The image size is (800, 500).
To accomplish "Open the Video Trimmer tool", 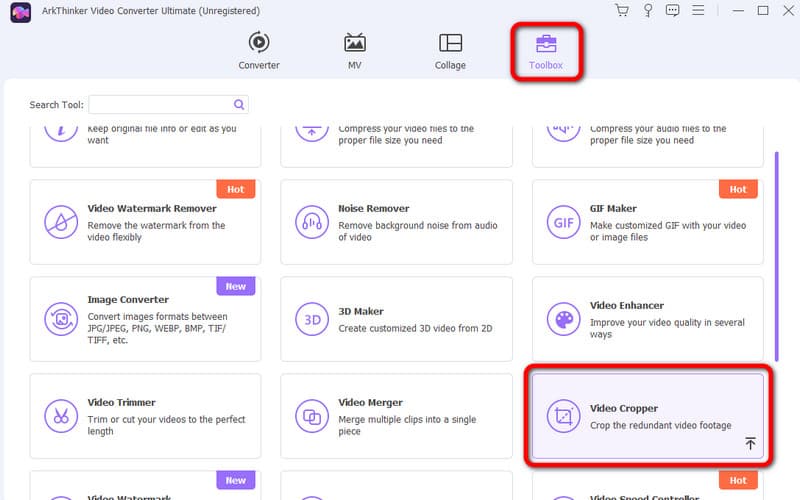I will [x=145, y=416].
